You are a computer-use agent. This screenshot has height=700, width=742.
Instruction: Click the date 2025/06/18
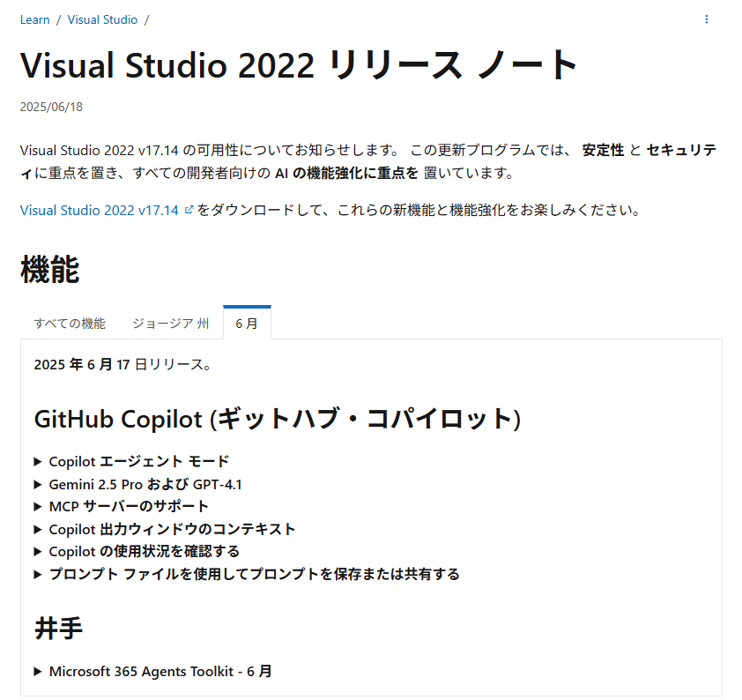click(x=51, y=107)
